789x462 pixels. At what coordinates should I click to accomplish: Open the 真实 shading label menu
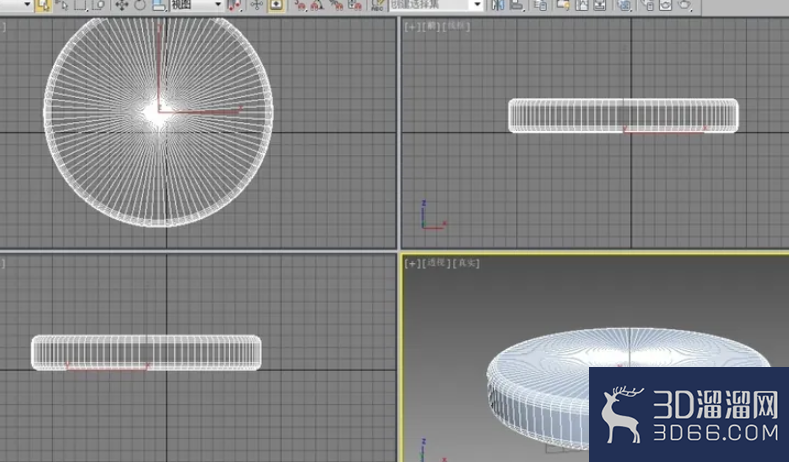(x=466, y=263)
